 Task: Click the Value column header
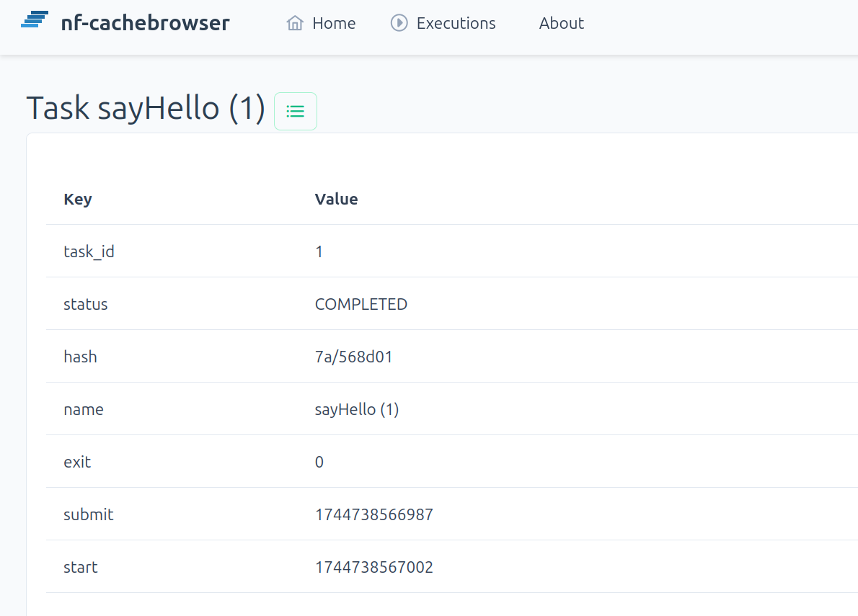(x=337, y=199)
